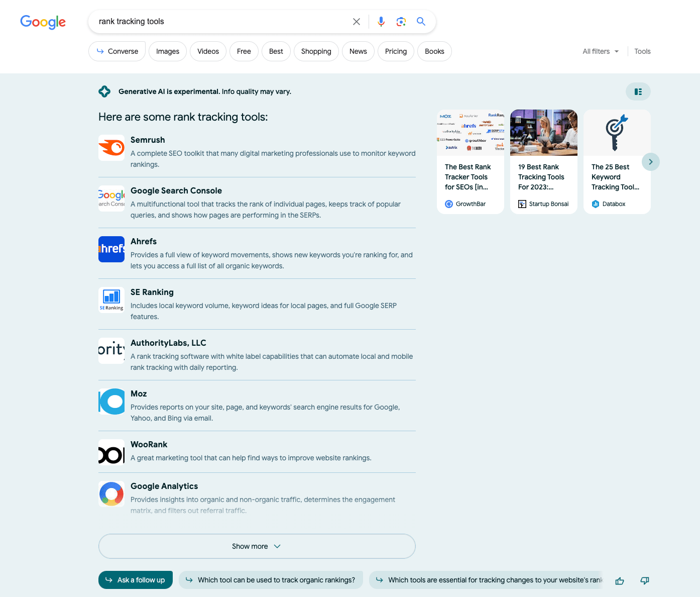Image resolution: width=700 pixels, height=597 pixels.
Task: Open 'The 25 Best Keyword Tracking Tool' title
Action: click(616, 177)
